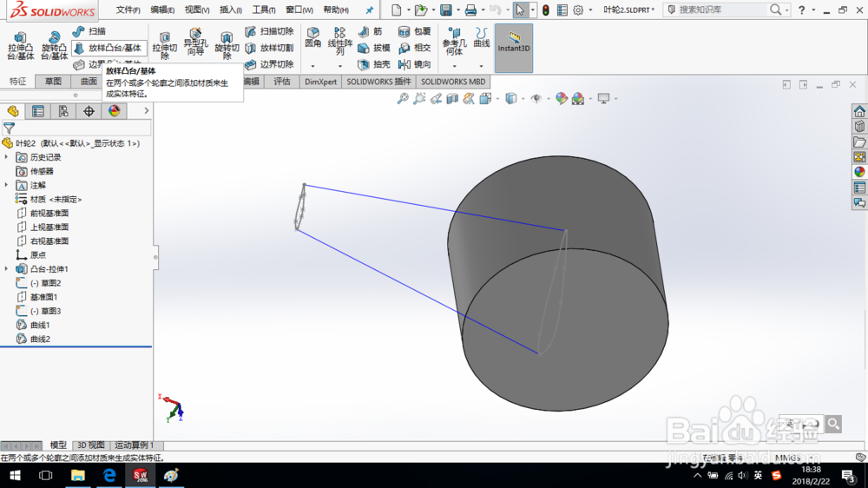868x488 pixels.
Task: Select the Rib (筋) tool
Action: coord(371,31)
